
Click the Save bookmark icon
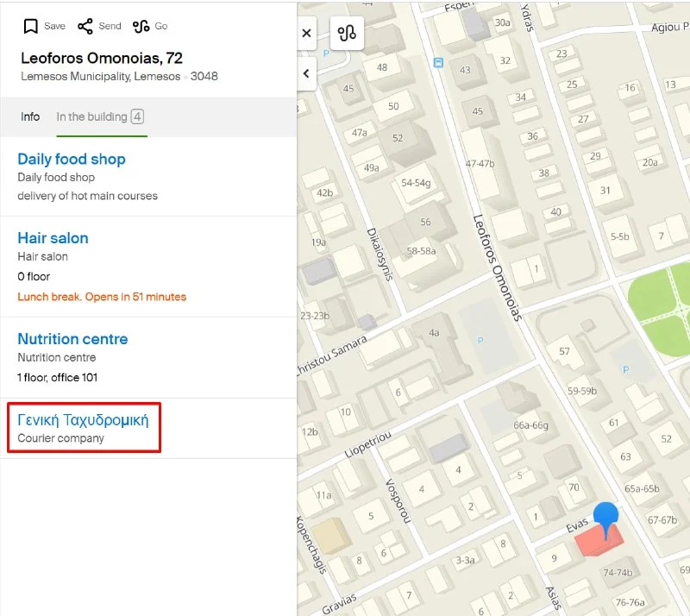click(x=30, y=26)
